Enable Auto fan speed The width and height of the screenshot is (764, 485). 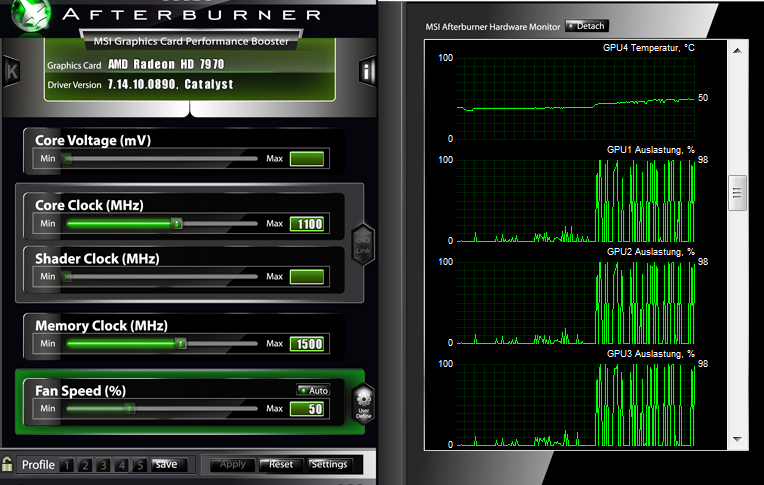pyautogui.click(x=313, y=390)
